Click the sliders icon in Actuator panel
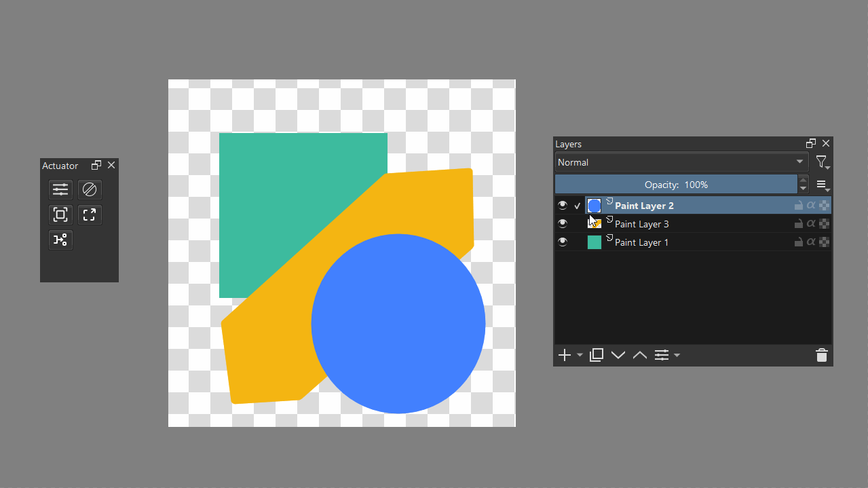This screenshot has width=868, height=488. [60, 189]
